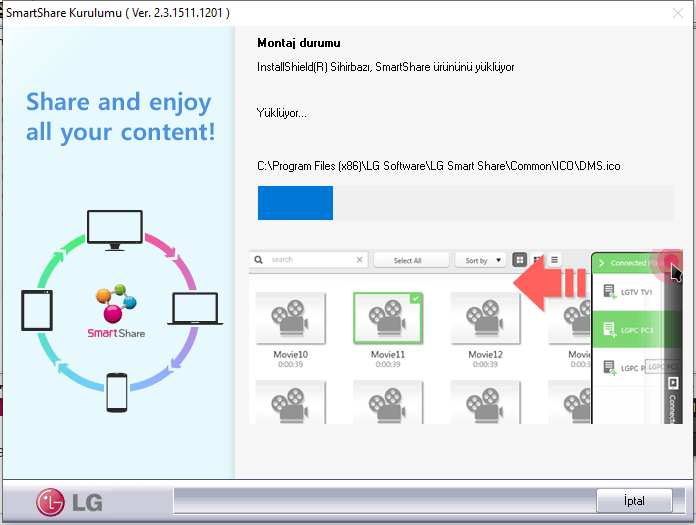The height and width of the screenshot is (525, 696).
Task: Click the search field in preview
Action: point(309,260)
